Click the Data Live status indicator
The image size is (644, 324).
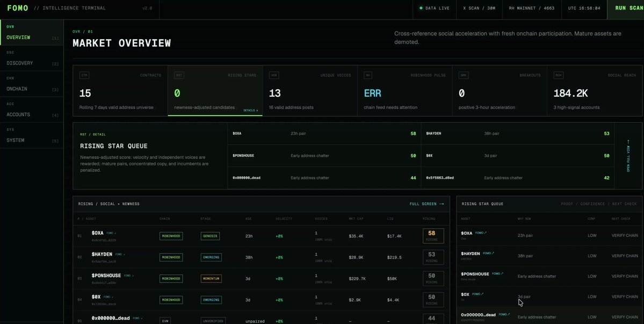[x=434, y=8]
